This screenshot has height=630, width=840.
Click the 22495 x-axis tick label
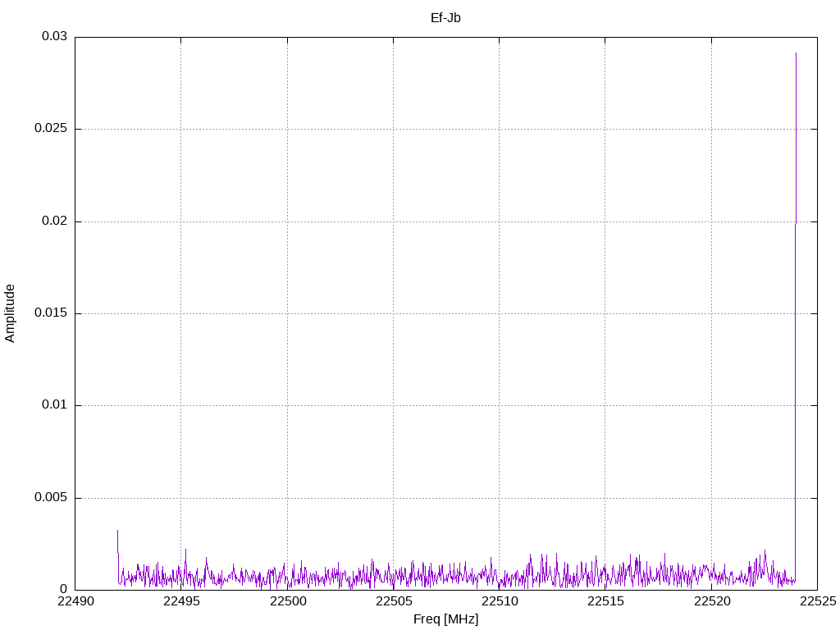[181, 601]
